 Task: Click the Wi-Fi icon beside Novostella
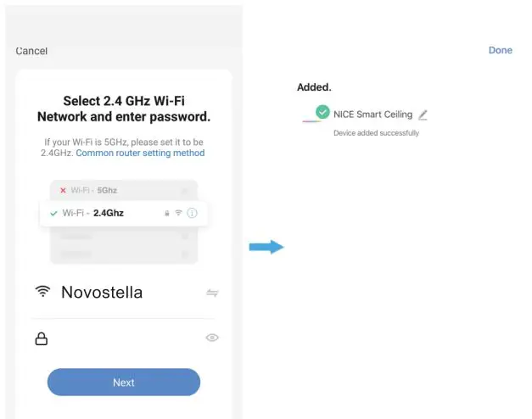click(42, 292)
